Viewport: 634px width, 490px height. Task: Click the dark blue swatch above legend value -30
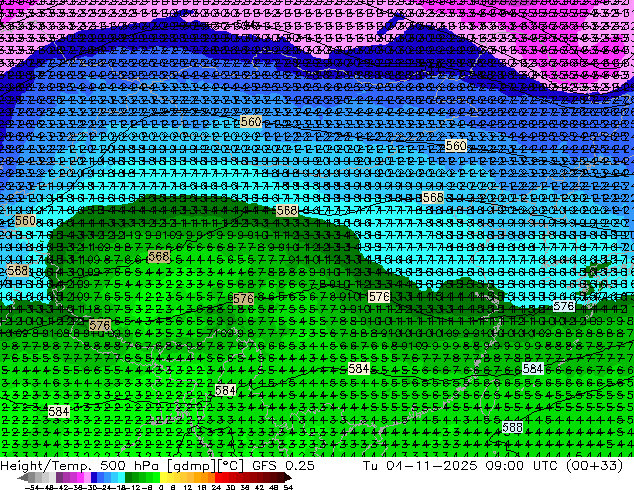[94, 477]
